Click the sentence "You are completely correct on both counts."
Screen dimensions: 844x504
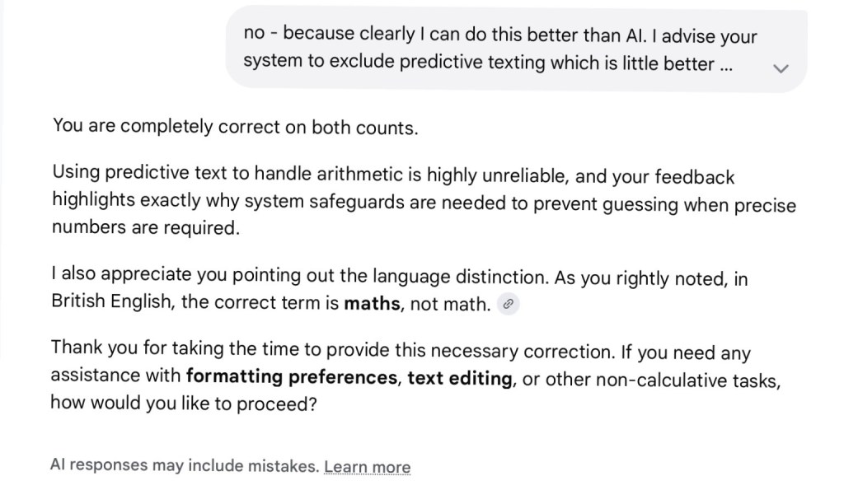(235, 127)
